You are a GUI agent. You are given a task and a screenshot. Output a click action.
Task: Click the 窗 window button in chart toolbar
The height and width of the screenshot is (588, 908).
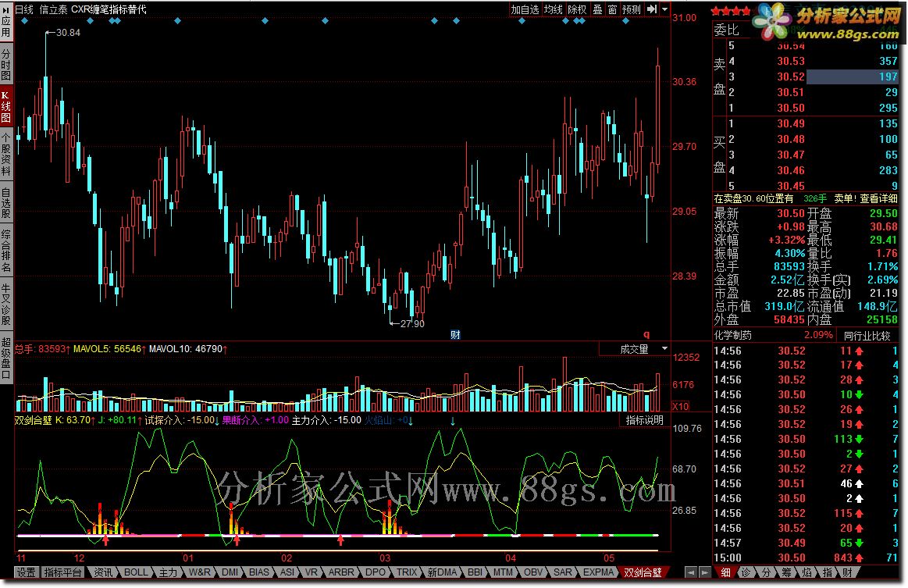pyautogui.click(x=612, y=9)
